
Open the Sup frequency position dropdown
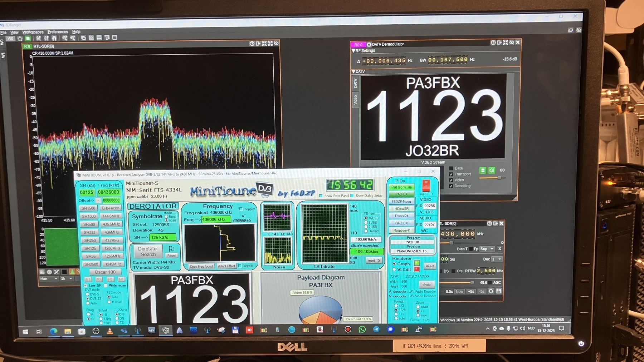pos(487,249)
